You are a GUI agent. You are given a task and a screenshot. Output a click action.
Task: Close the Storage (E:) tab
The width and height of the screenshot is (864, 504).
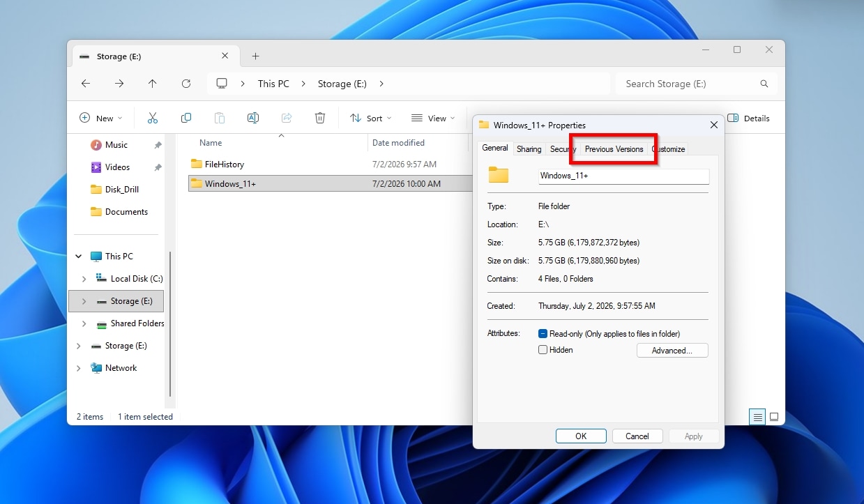coord(225,56)
